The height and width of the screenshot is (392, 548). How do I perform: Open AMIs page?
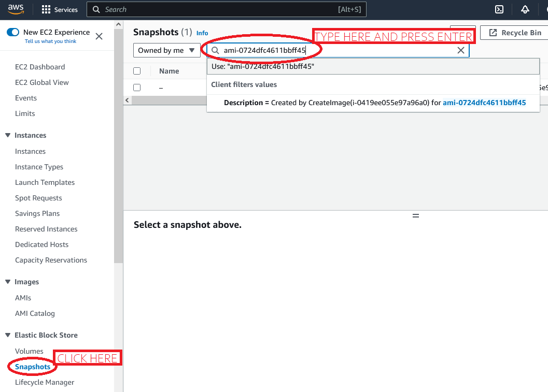(23, 298)
